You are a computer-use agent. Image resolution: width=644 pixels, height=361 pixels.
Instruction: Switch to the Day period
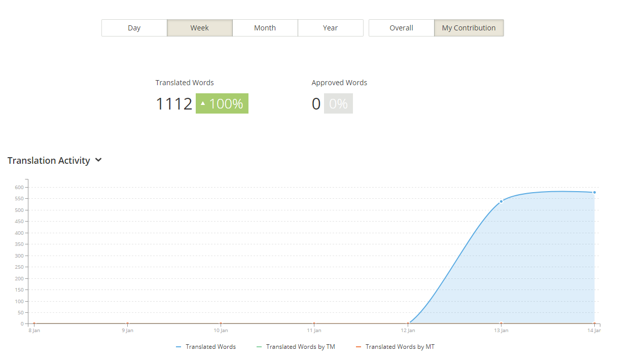click(134, 28)
